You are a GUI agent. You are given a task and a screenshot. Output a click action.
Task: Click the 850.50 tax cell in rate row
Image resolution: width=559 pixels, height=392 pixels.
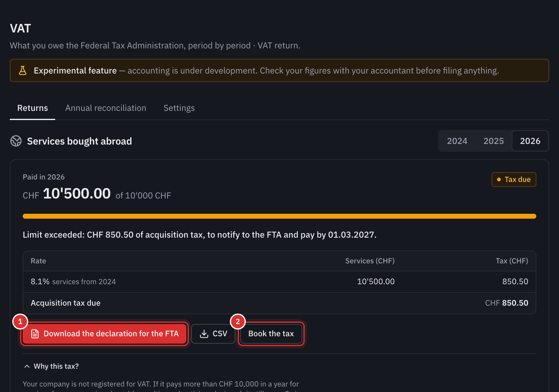[515, 281]
